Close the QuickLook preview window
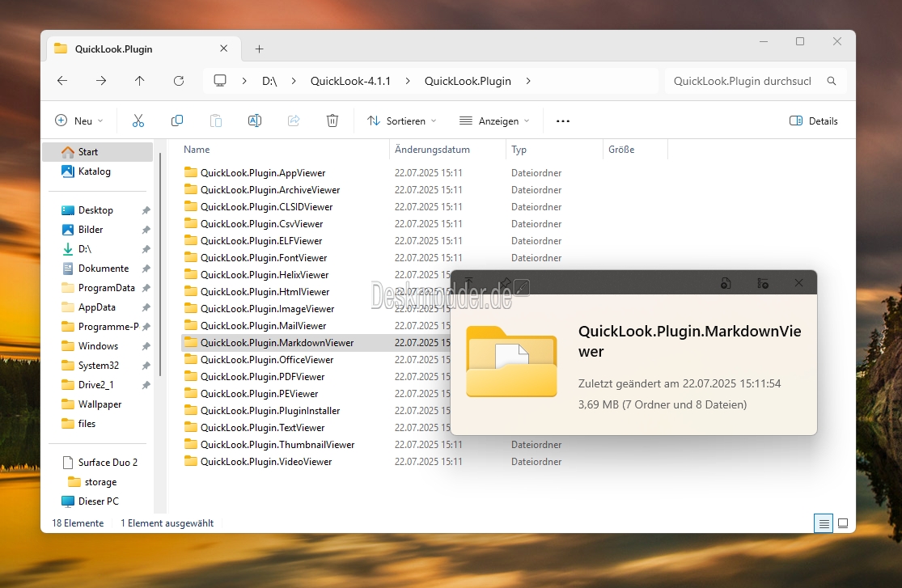902x588 pixels. [798, 283]
